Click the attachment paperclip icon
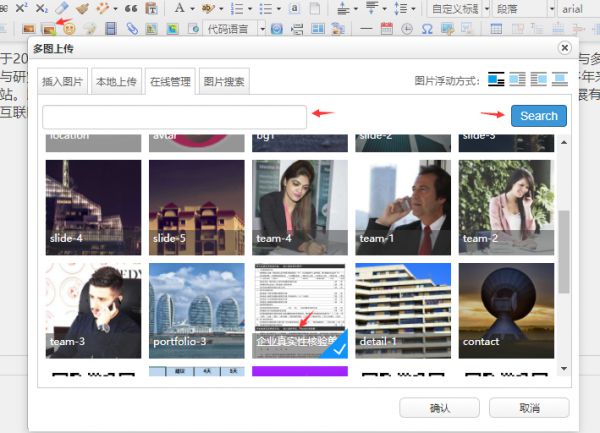The width and height of the screenshot is (600, 433). [131, 30]
